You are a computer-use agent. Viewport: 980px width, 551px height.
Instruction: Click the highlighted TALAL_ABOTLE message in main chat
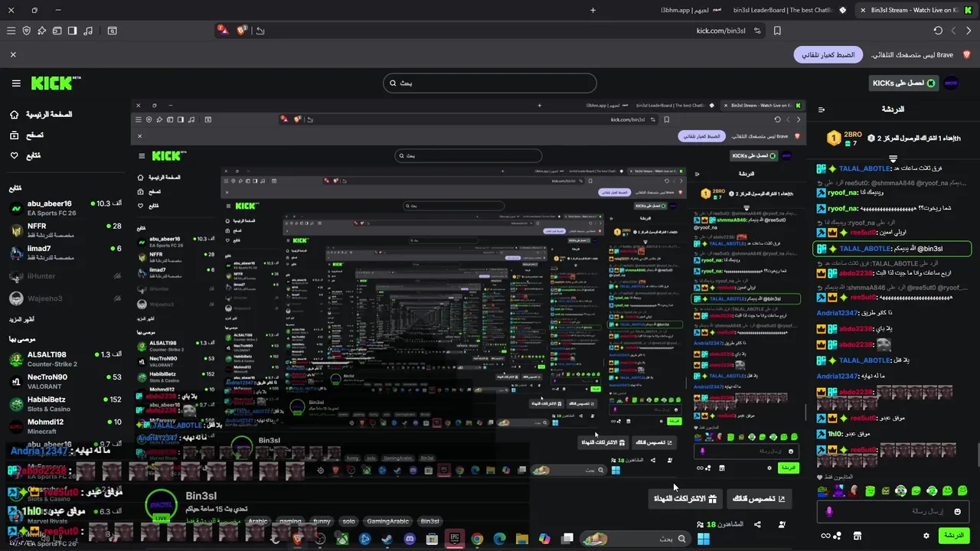pos(892,249)
